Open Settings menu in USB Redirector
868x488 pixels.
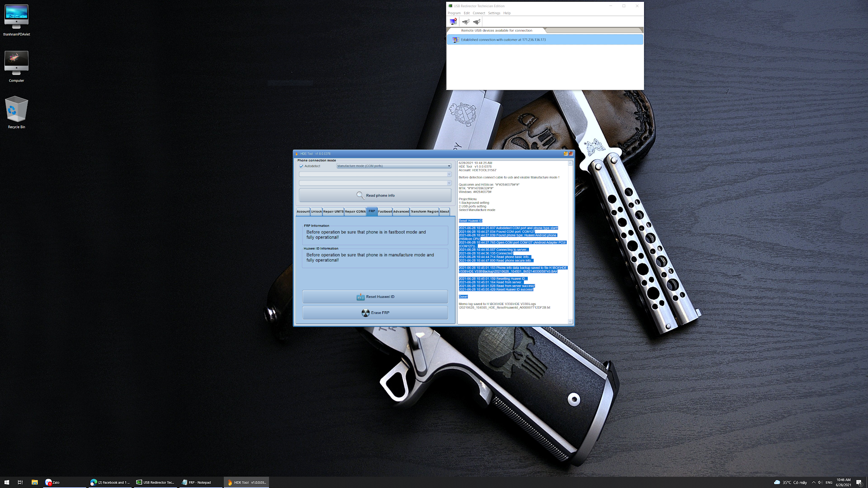(494, 13)
